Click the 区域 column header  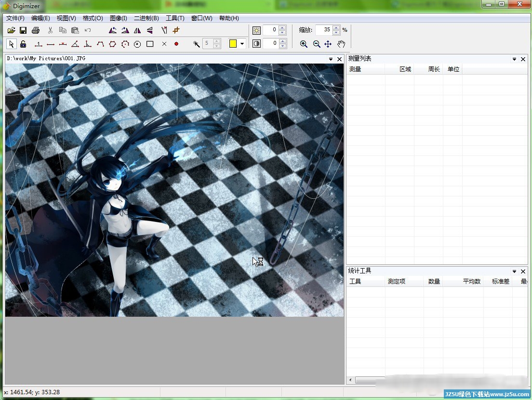pyautogui.click(x=399, y=69)
